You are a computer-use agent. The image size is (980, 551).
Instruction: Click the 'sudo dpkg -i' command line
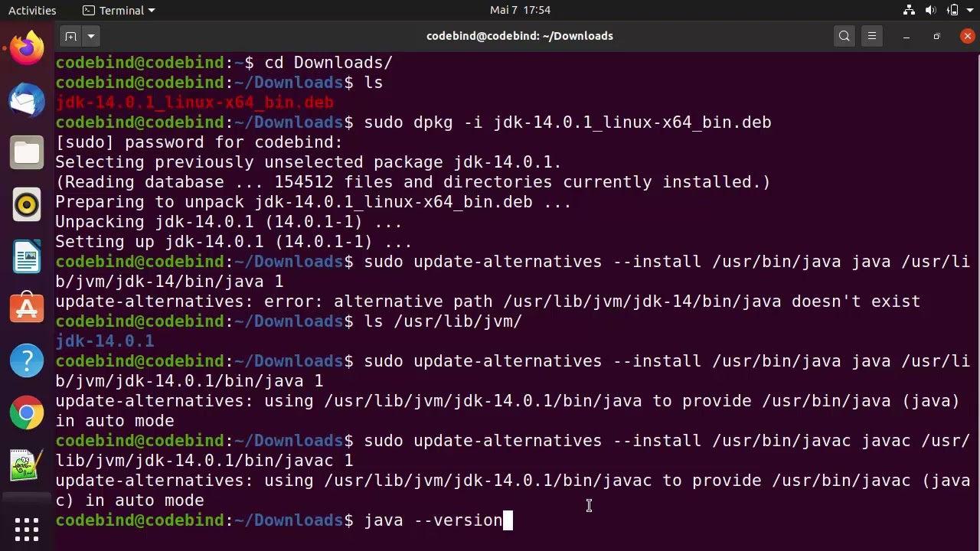[x=567, y=122]
